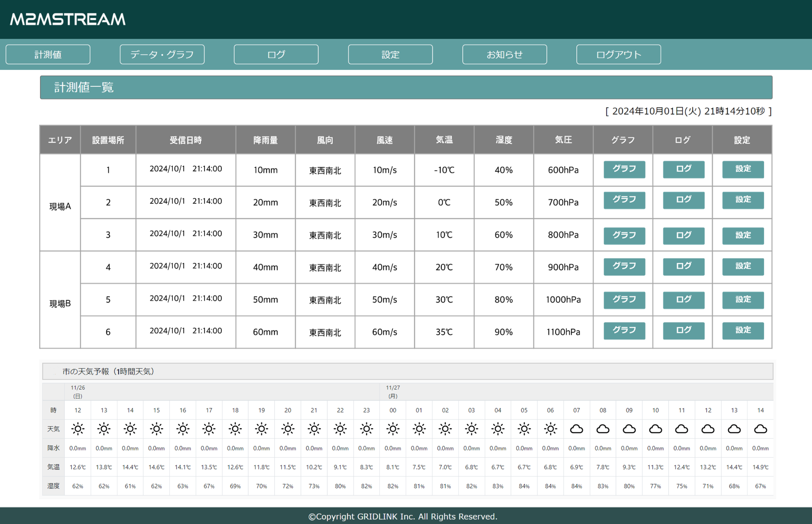View ログ for location 6
This screenshot has width=812, height=524.
point(683,330)
